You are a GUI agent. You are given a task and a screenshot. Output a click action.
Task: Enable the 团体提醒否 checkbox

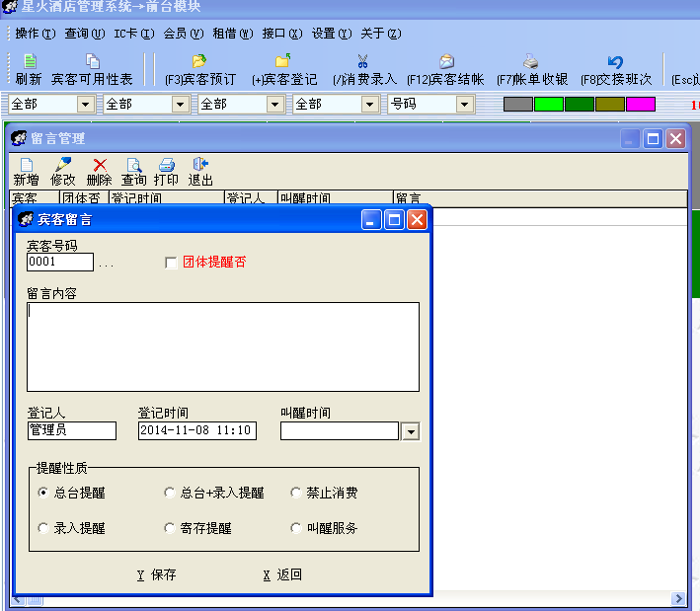pos(172,263)
